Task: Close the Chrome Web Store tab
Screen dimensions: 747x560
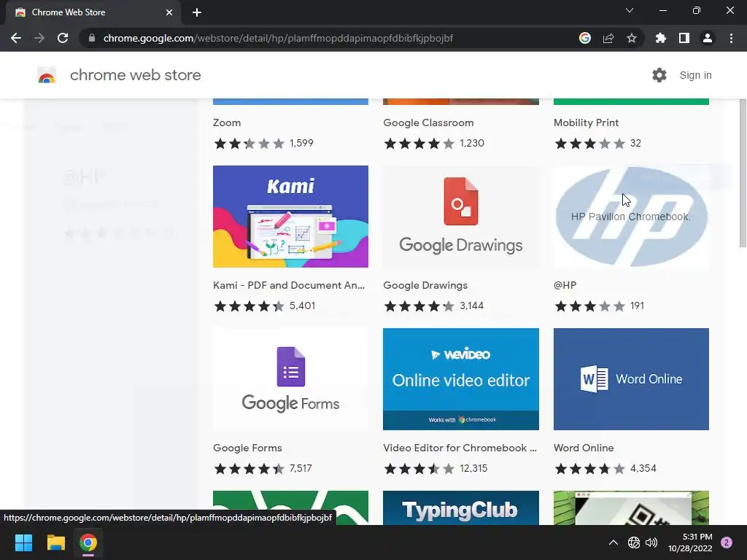Action: [x=169, y=12]
